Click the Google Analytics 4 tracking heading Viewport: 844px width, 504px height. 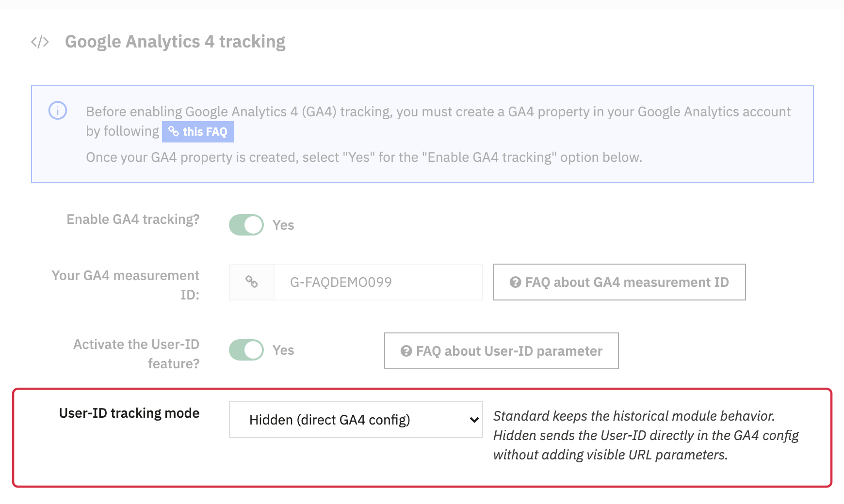175,42
